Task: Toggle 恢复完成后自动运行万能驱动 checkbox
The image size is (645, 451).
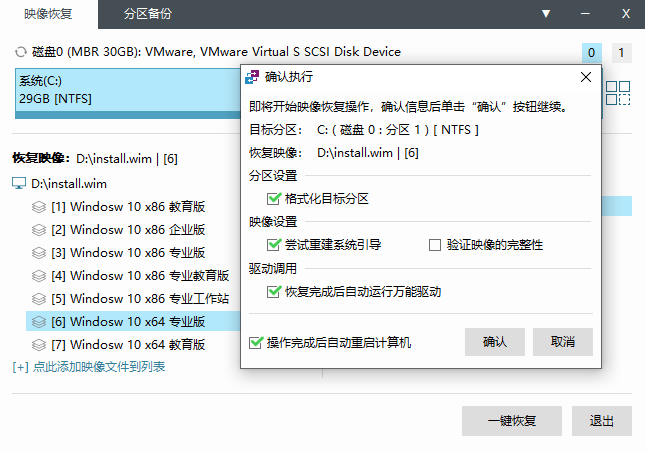Action: [274, 292]
